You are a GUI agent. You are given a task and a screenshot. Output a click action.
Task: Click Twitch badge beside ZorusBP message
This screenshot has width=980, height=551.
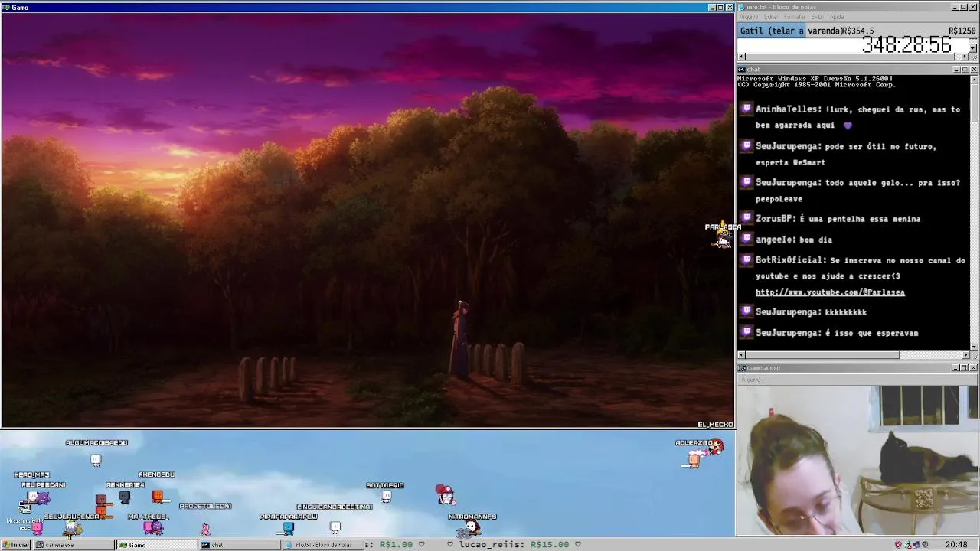[x=747, y=219]
